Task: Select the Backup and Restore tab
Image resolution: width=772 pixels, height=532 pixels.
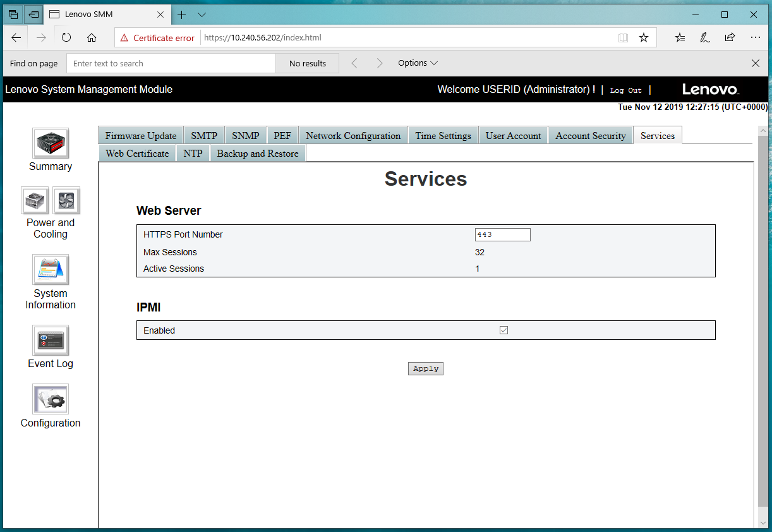Action: click(x=257, y=154)
